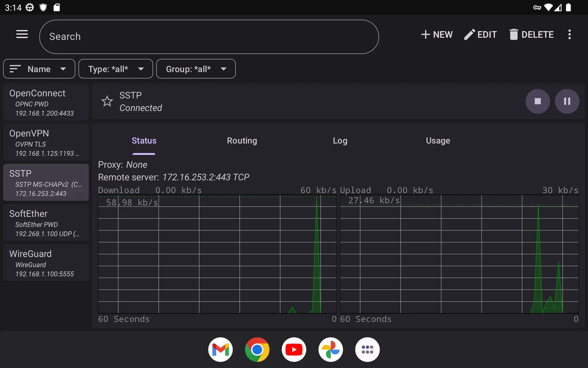Open the OpenConnect profile entry
Screen dimensions: 588x368
(46, 102)
